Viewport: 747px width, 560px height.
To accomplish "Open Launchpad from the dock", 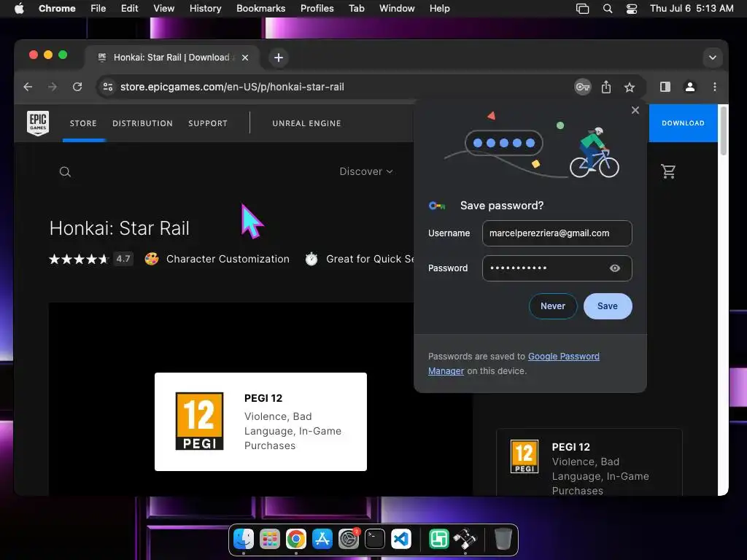I will [270, 539].
